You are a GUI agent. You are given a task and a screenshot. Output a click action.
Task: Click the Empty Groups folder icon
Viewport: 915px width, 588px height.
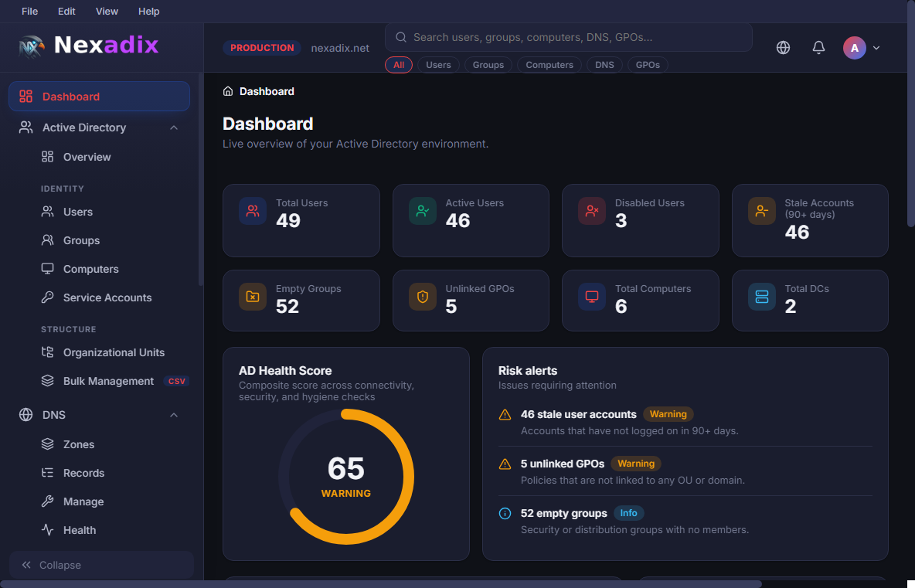[253, 297]
